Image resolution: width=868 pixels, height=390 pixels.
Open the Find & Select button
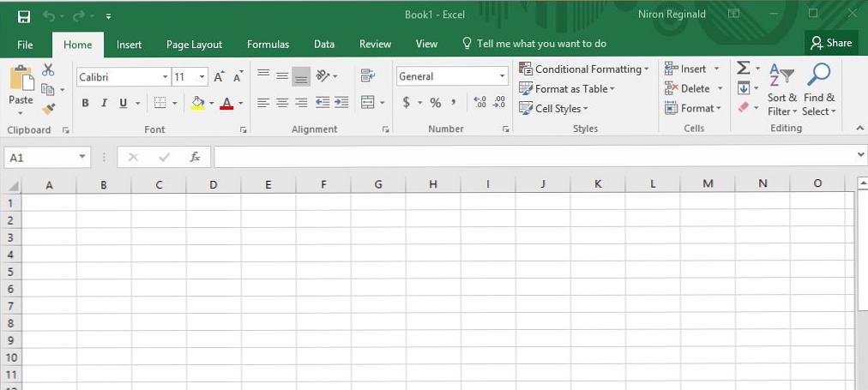(x=818, y=90)
